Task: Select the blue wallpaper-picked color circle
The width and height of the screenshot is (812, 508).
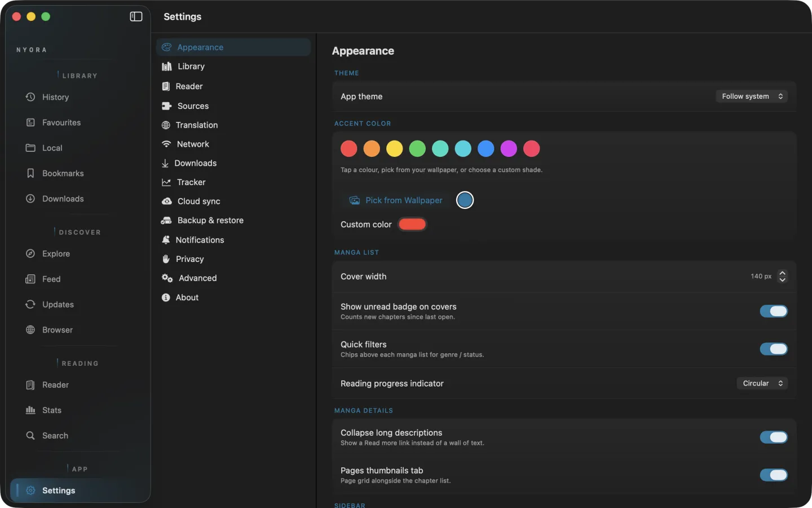Action: pos(465,200)
